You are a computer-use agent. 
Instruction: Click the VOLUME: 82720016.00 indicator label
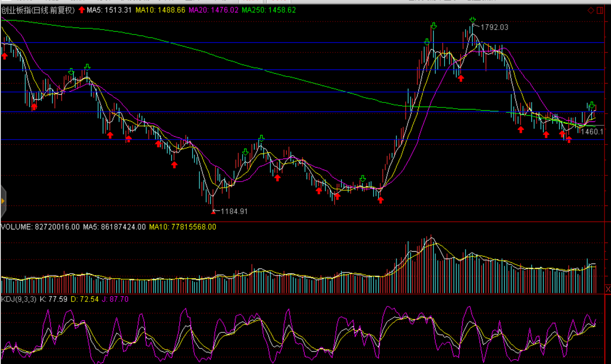(x=40, y=227)
